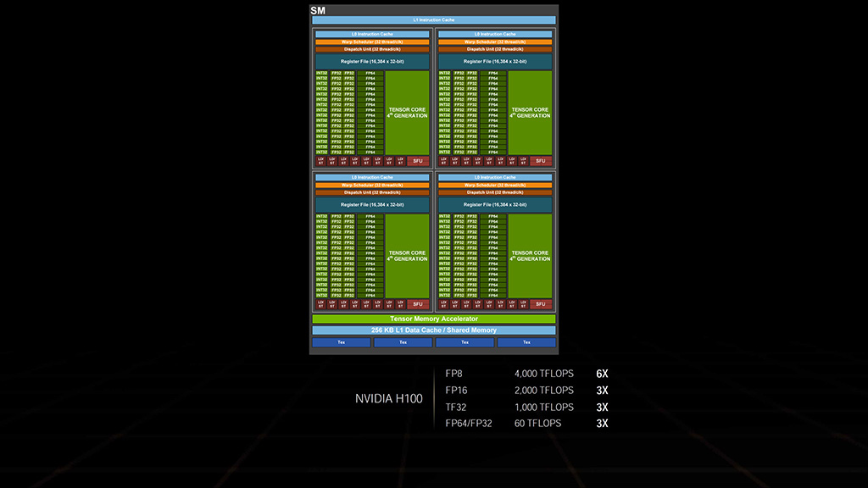Select the 3X figure in the TF32 row
The width and height of the screenshot is (868, 488).
coord(602,407)
